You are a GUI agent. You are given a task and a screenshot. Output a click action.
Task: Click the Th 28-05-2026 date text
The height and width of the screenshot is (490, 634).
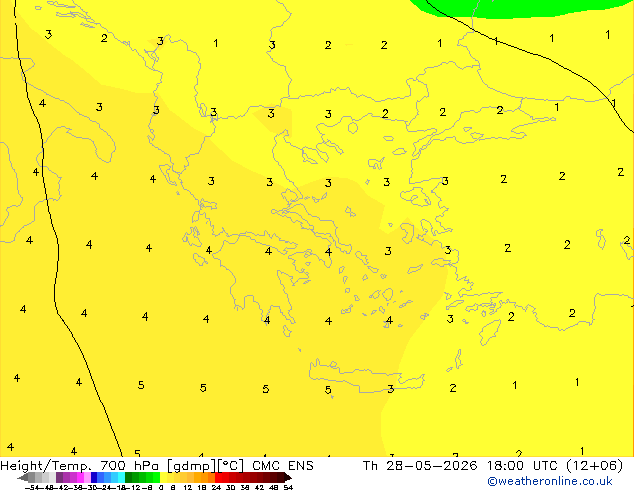pos(420,466)
